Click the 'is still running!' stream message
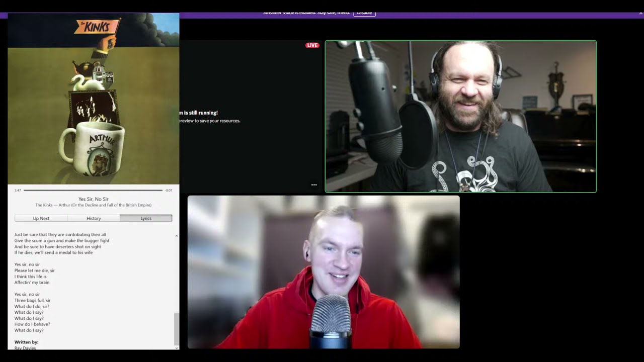This screenshot has height=362, width=644. (199, 113)
